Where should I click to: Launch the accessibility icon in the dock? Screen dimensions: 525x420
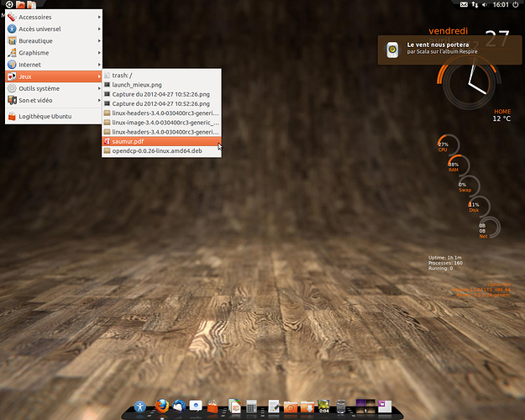tap(140, 407)
